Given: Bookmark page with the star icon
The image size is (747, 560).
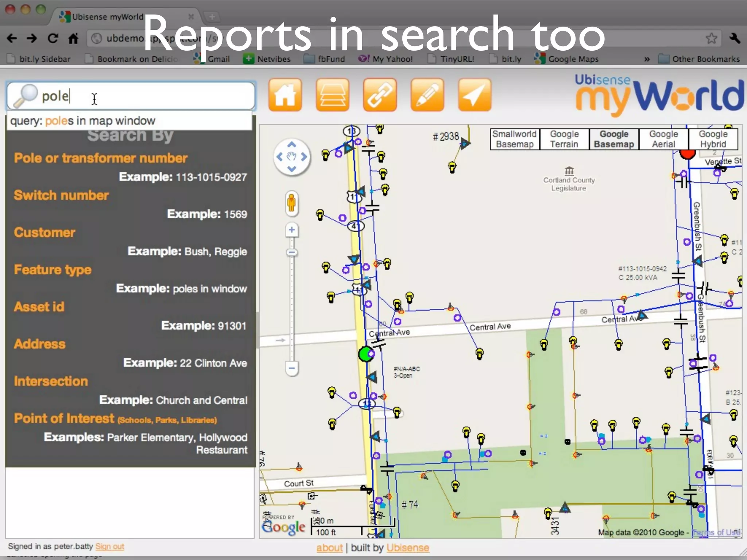Looking at the screenshot, I should pyautogui.click(x=711, y=38).
